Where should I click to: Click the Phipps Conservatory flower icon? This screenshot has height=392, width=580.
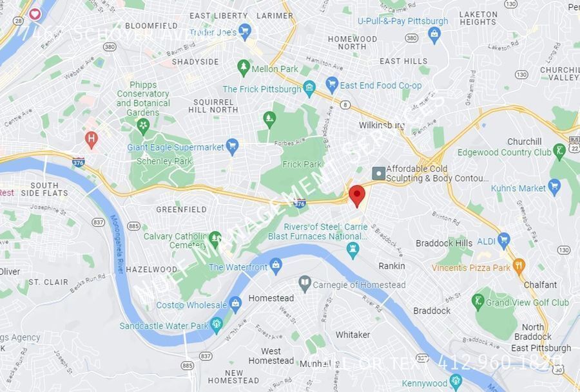143,126
